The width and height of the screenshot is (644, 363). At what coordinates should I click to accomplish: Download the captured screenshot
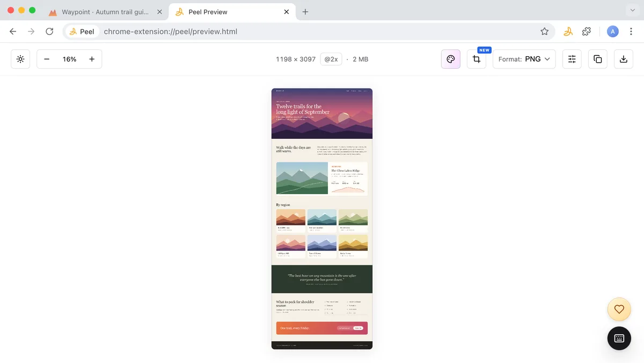point(624,59)
